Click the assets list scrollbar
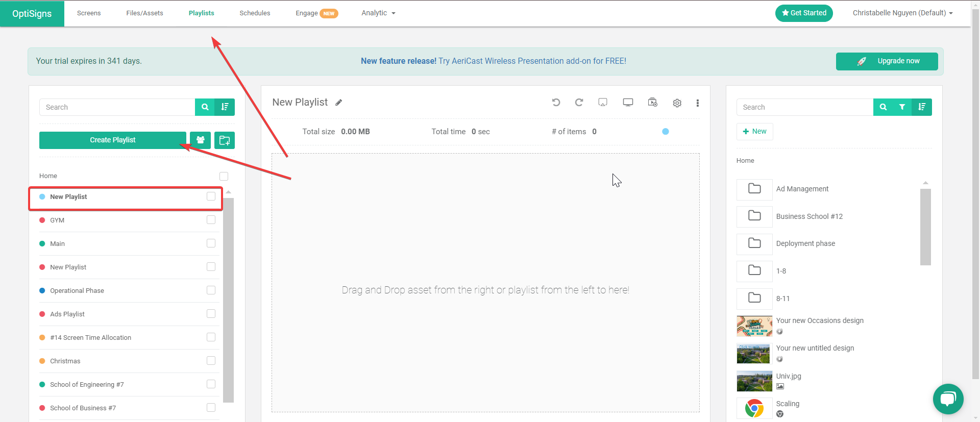The image size is (980, 422). 925,227
